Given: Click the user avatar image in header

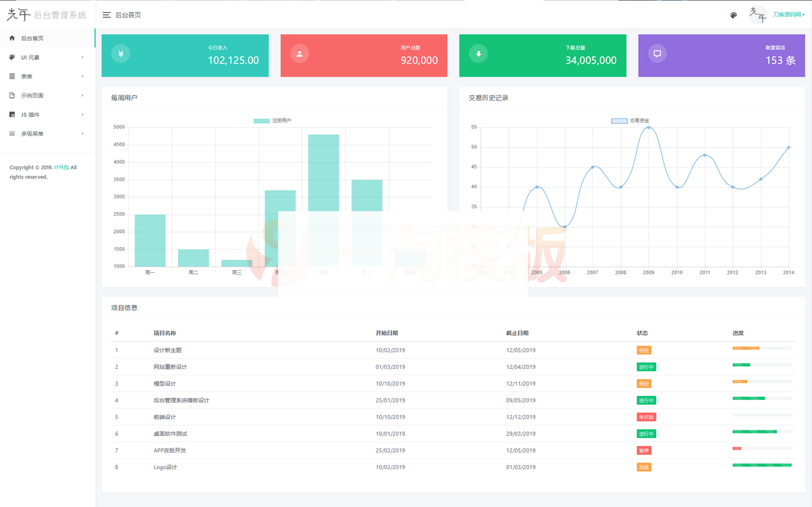Looking at the screenshot, I should 758,15.
